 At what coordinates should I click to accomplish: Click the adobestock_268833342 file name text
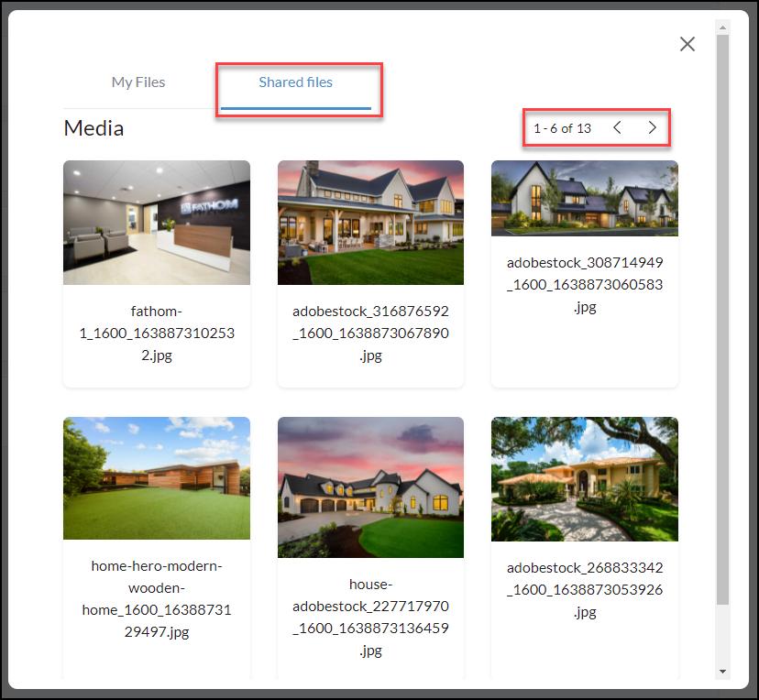585,590
